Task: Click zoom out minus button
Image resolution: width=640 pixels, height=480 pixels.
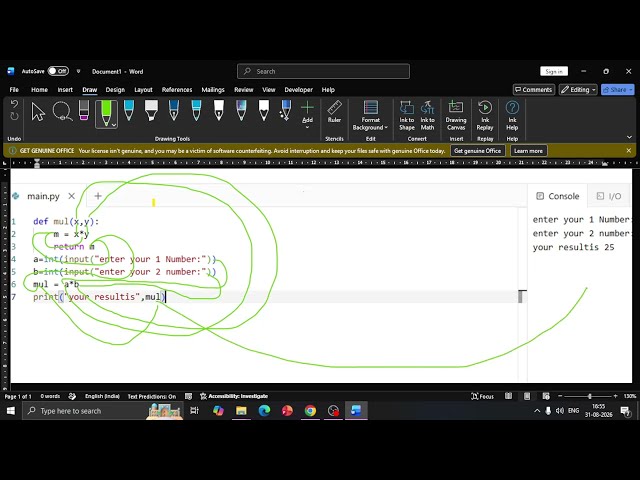Action: coord(560,396)
